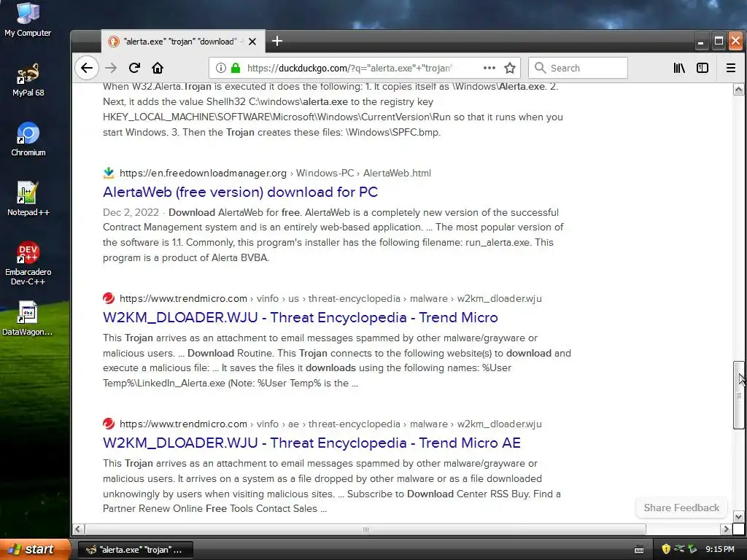This screenshot has height=560, width=747.
Task: Click the horizontal scrollbar thumb
Action: pos(365,529)
